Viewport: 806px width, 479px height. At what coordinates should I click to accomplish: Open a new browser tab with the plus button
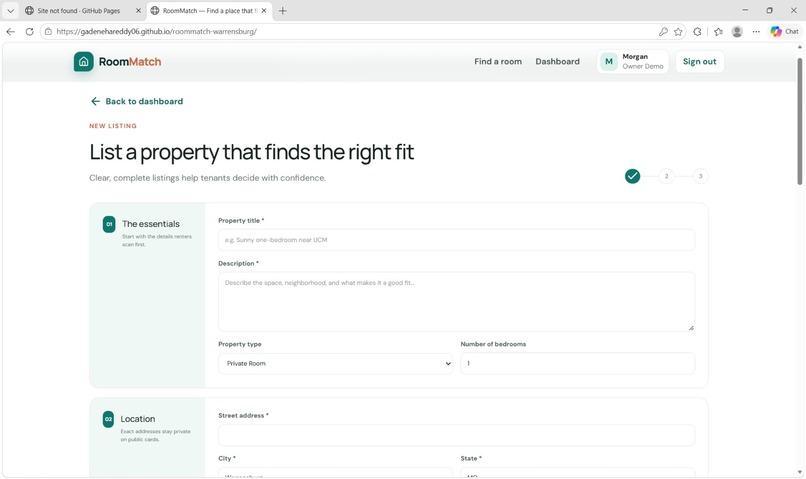pyautogui.click(x=282, y=10)
